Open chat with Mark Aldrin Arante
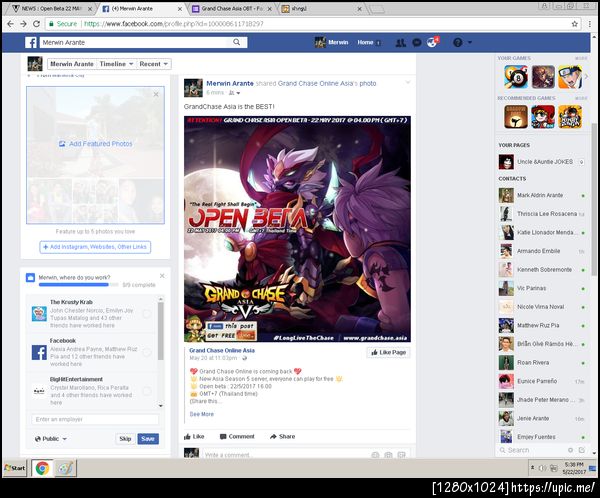This screenshot has height=498, width=600. tap(541, 195)
